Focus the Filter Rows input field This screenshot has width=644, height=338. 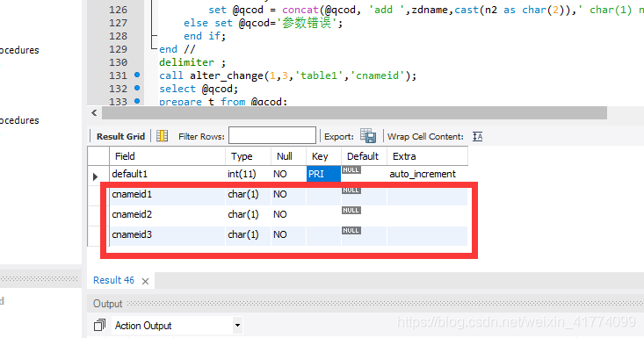click(x=272, y=135)
